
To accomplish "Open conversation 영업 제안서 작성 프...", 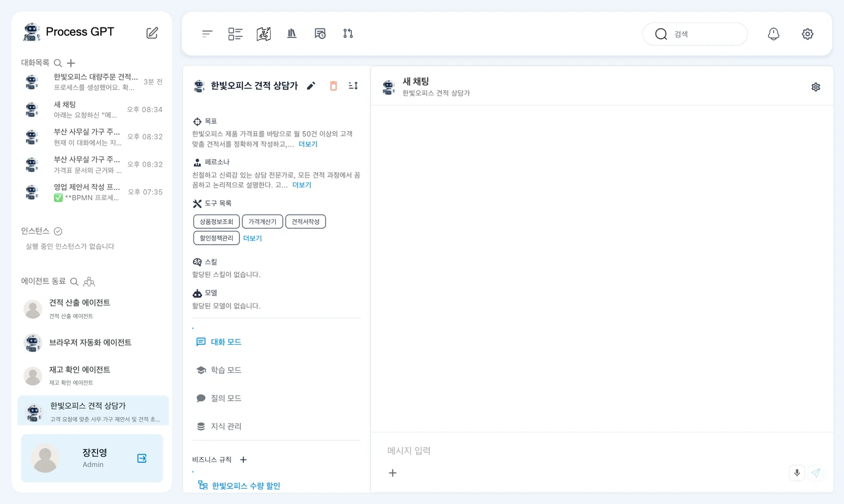I will 94,192.
